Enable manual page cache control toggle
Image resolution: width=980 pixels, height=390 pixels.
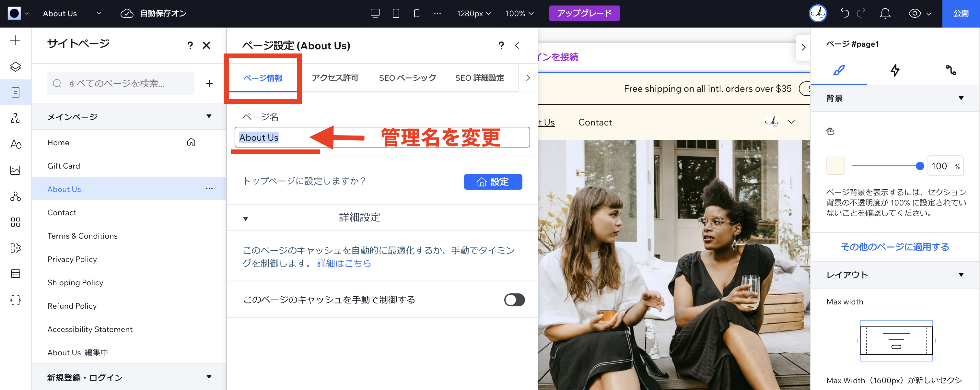pyautogui.click(x=514, y=300)
